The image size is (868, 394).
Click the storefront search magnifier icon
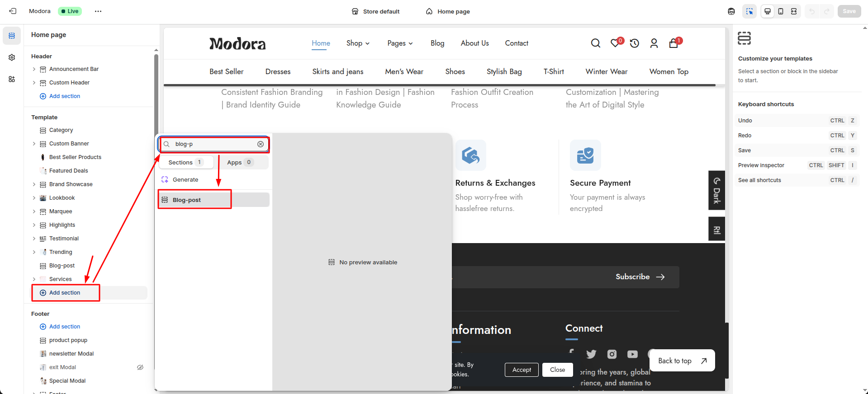click(x=596, y=43)
